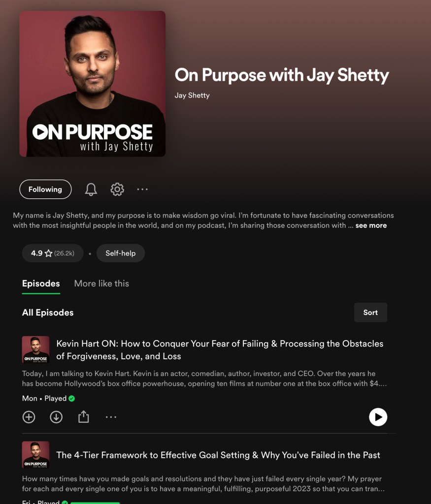Click the notification bell icon
Viewport: 431px width, 504px height.
[91, 189]
